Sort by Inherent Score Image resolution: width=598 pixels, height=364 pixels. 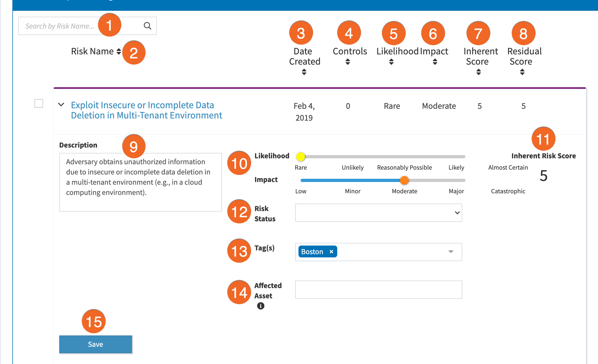pos(478,72)
